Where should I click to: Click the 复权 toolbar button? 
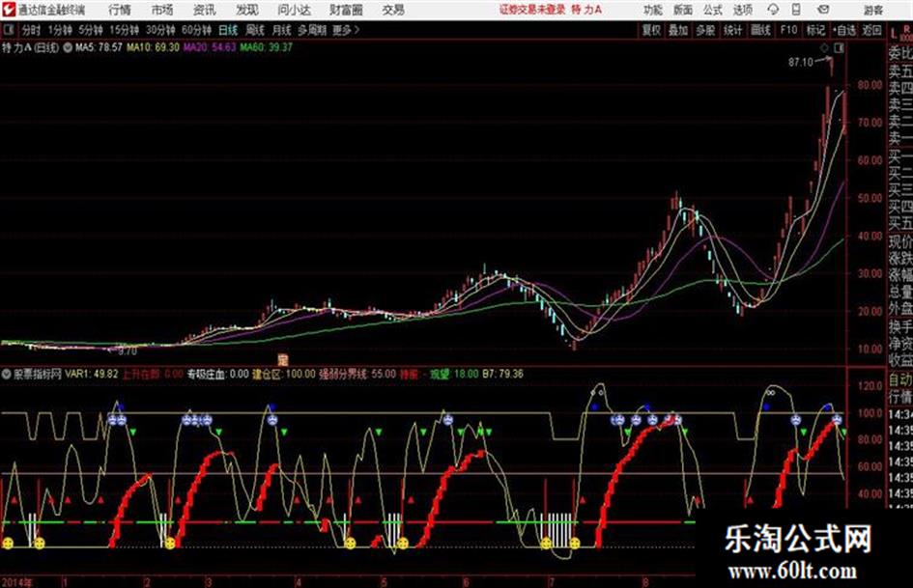(x=651, y=30)
